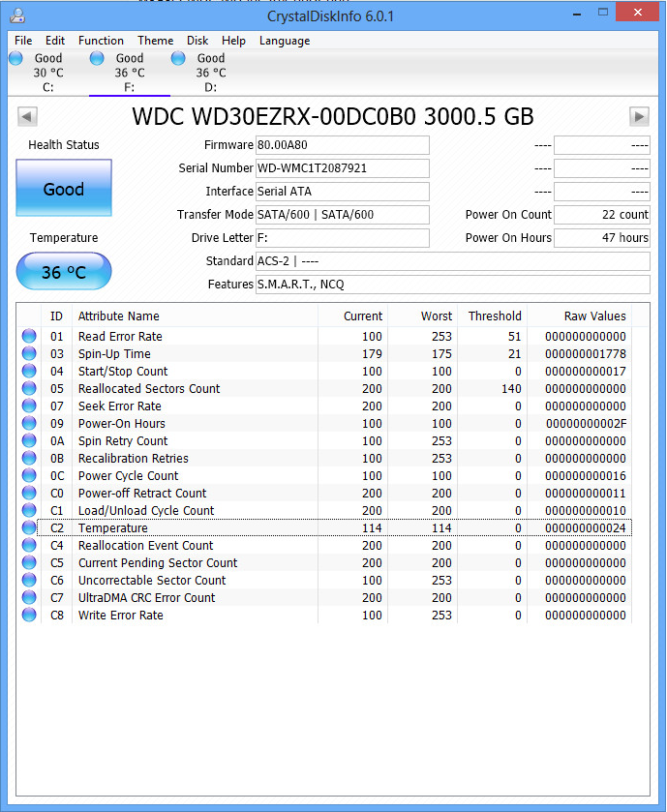667x812 pixels.
Task: Click the Serial Number field
Action: [343, 168]
